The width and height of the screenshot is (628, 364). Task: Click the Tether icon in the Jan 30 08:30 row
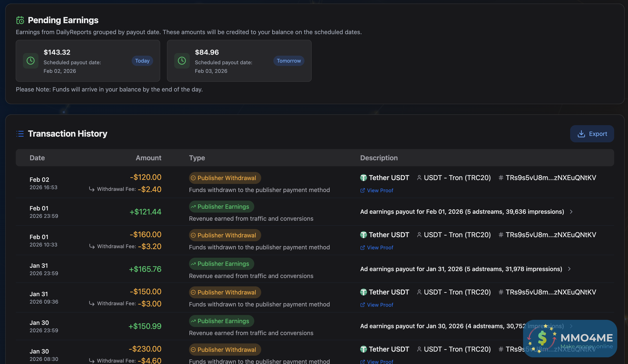pos(364,349)
